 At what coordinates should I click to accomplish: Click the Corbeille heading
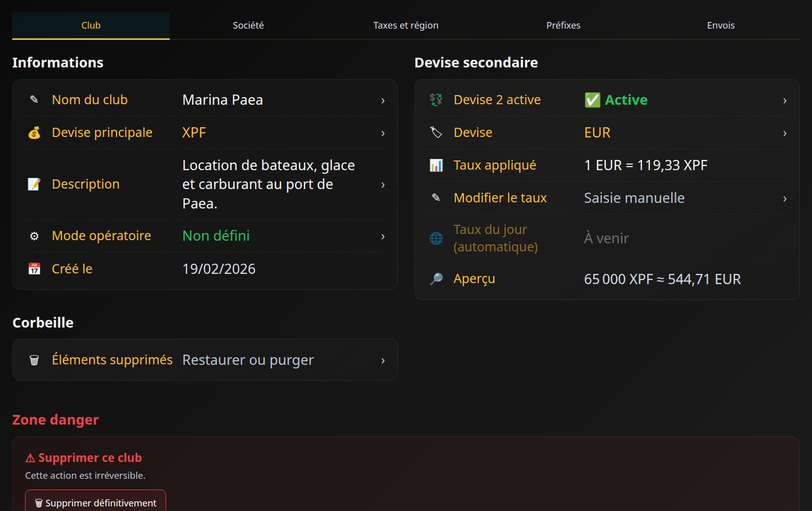click(43, 323)
